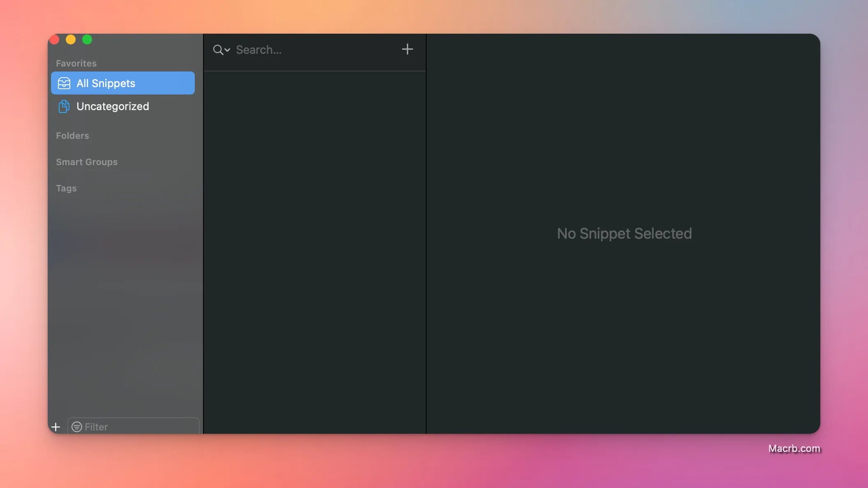This screenshot has width=868, height=488.
Task: Click the Smart Groups section header
Action: 87,162
